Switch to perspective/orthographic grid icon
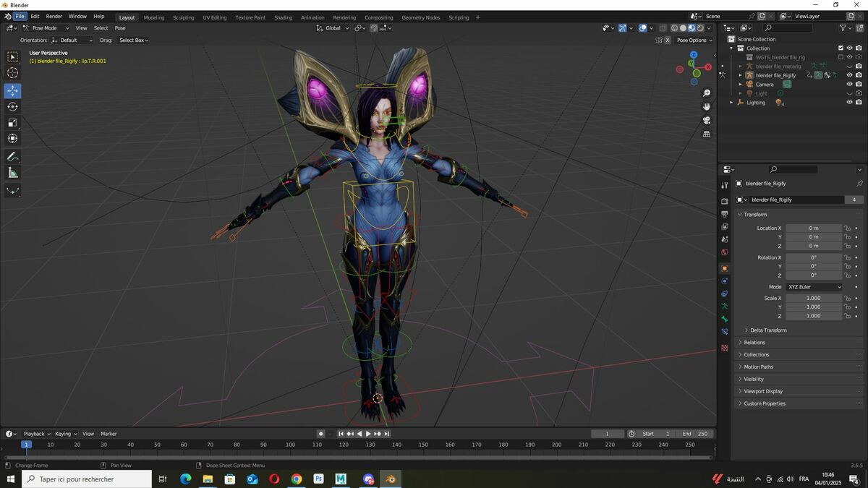Viewport: 868px width, 488px height. click(707, 134)
